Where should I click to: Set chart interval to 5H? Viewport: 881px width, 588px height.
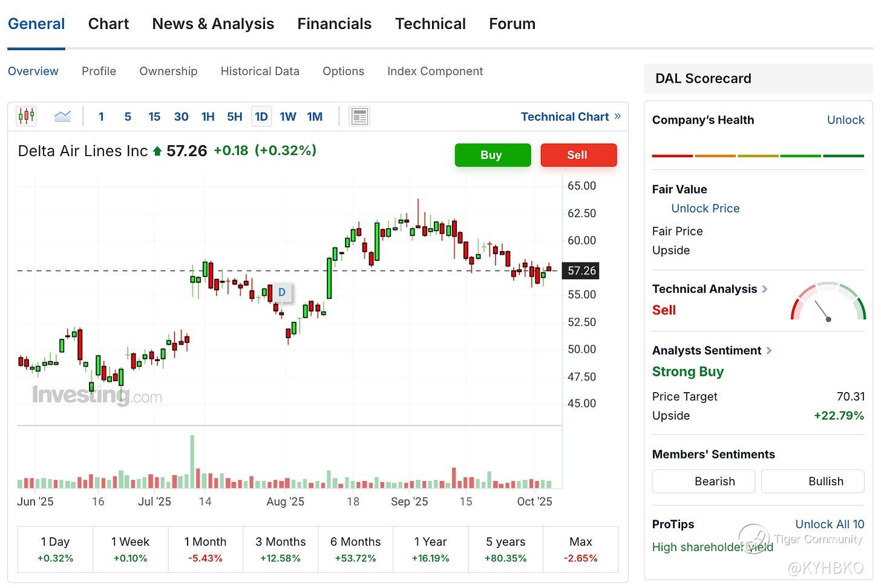tap(234, 117)
